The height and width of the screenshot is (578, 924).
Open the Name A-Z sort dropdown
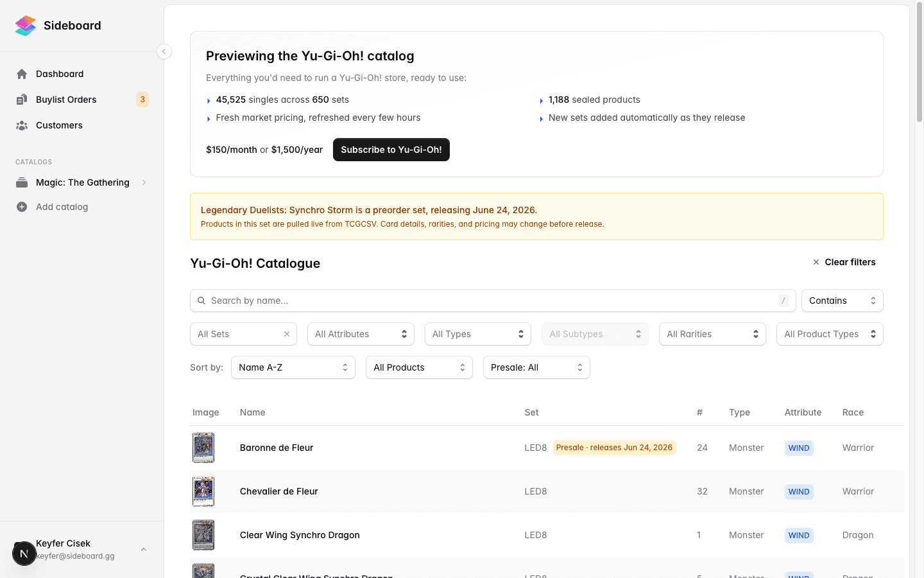[293, 367]
